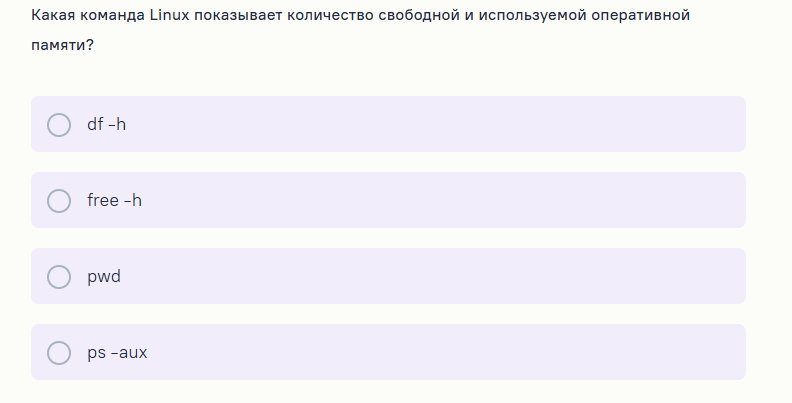
Task: Click the 'pwd' answer text
Action: [104, 276]
